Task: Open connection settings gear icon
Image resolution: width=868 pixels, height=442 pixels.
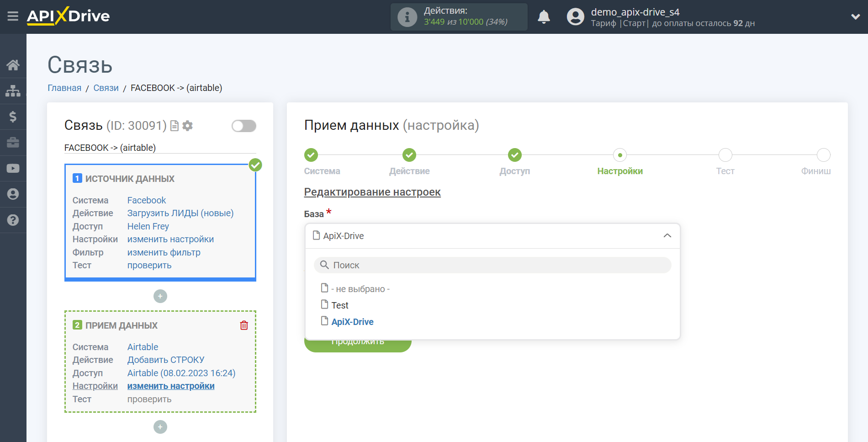Action: (x=187, y=126)
